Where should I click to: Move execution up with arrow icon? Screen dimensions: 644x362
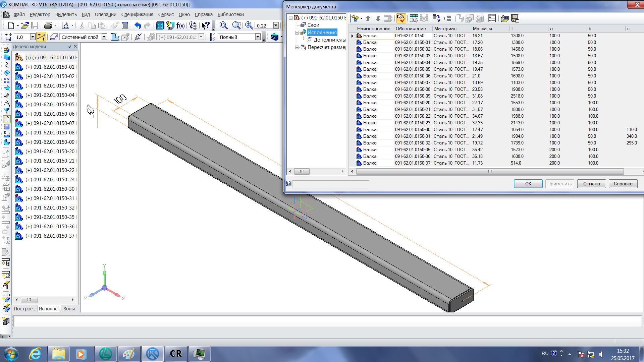point(368,18)
